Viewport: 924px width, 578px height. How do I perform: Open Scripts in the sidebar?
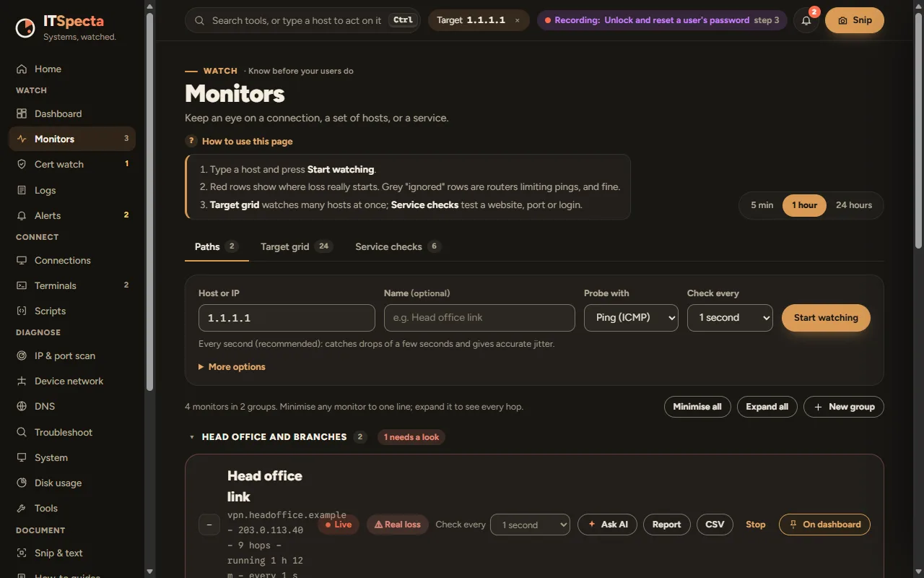pyautogui.click(x=72, y=311)
